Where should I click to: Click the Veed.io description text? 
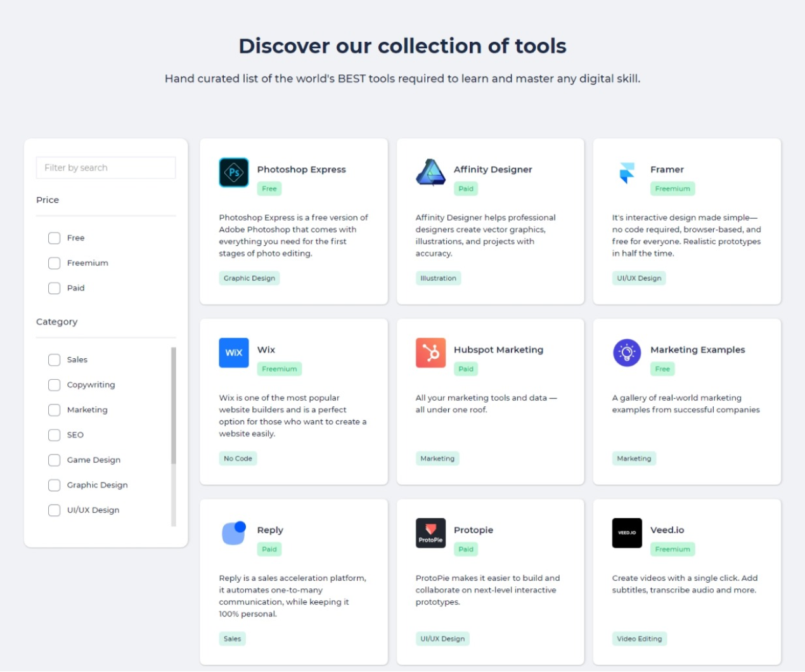[685, 584]
